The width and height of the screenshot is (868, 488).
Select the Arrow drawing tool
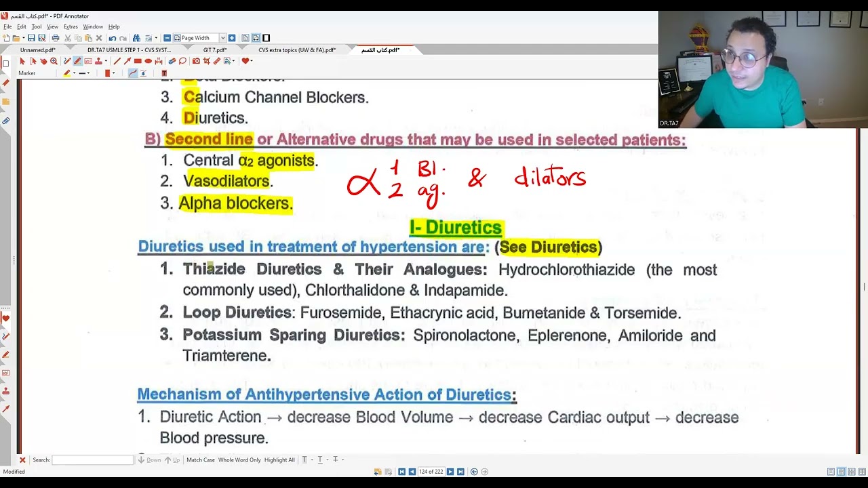(x=127, y=61)
